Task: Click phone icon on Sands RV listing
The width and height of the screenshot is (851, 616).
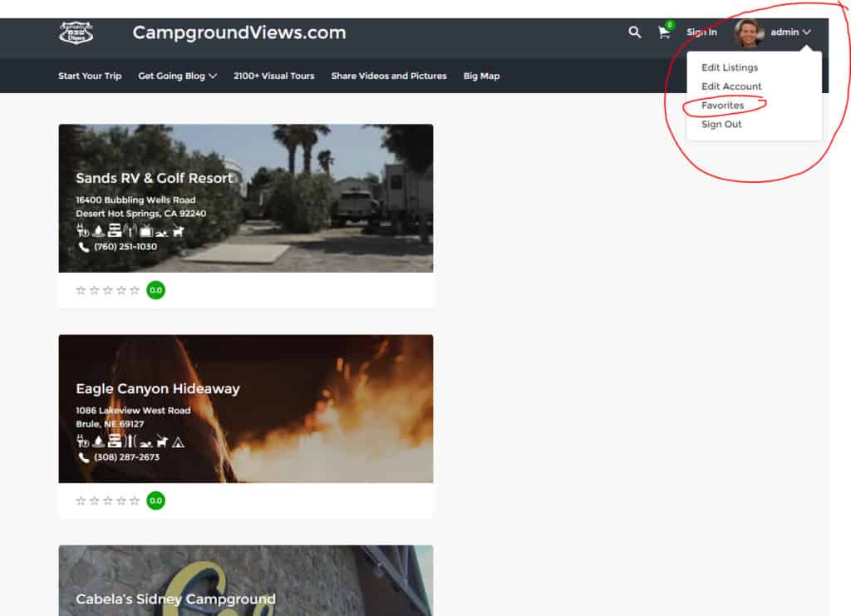Action: (x=83, y=247)
